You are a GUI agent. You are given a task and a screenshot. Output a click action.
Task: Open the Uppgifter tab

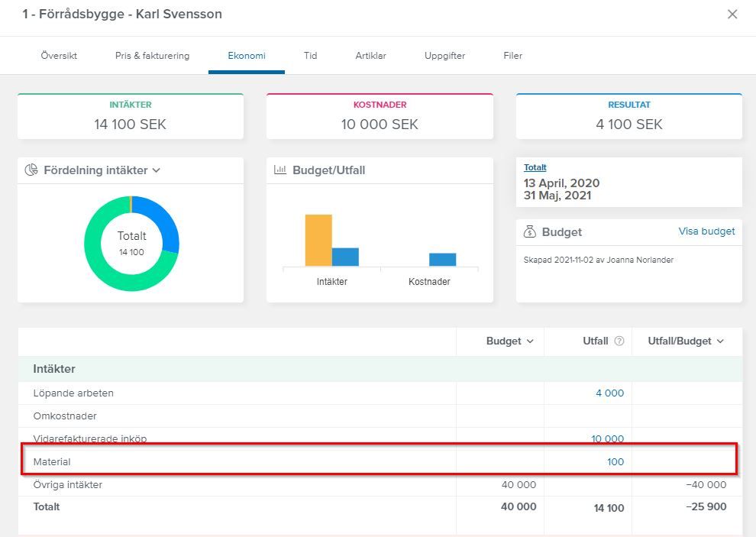pos(444,56)
